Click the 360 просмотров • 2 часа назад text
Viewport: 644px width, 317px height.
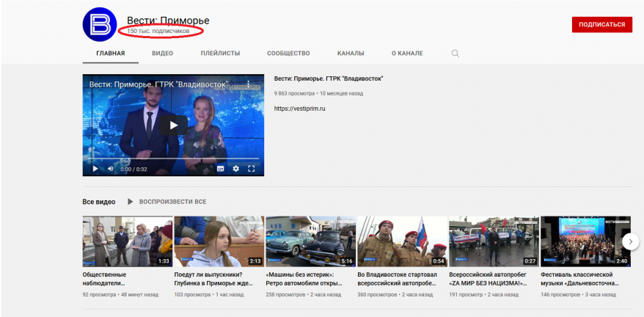395,295
